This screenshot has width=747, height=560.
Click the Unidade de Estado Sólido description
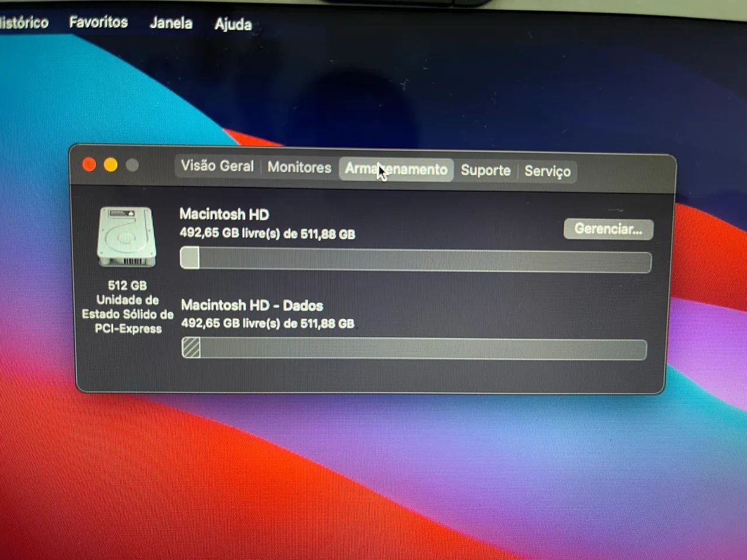click(x=128, y=314)
